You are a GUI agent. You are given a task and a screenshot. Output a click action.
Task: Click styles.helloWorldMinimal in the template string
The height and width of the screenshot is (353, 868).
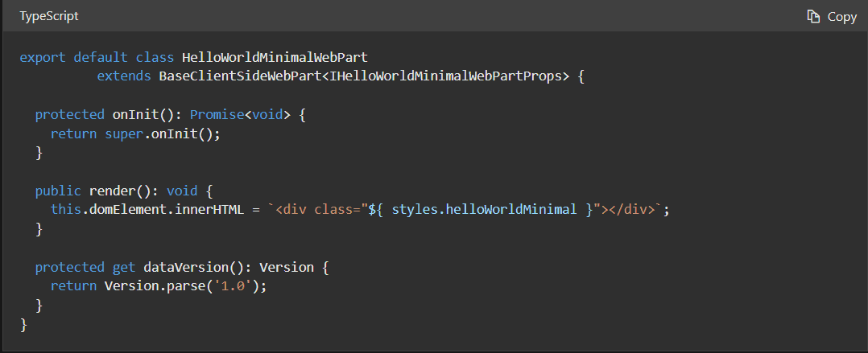click(x=485, y=210)
